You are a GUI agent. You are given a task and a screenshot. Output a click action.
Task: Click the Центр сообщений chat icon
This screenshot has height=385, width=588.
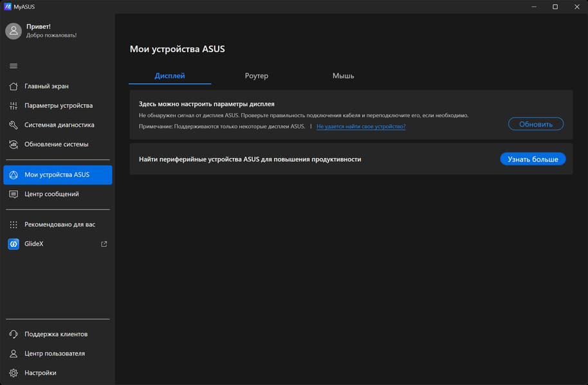(x=14, y=194)
